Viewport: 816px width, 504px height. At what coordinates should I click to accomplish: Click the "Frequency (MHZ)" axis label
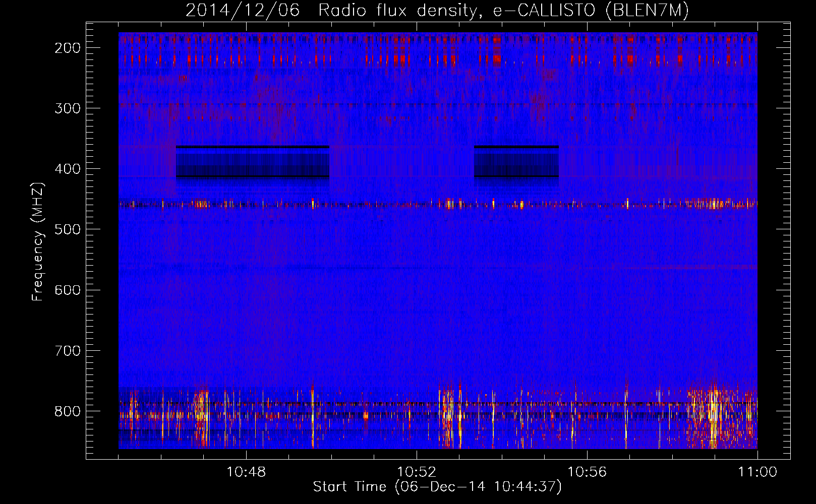click(x=38, y=242)
